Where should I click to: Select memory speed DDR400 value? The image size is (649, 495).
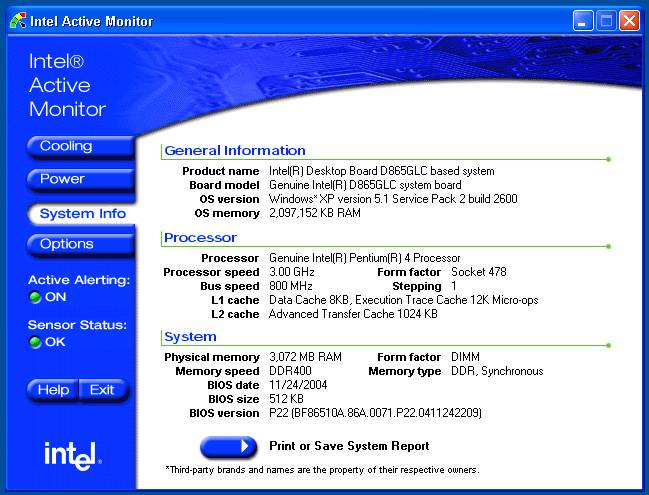tap(290, 371)
